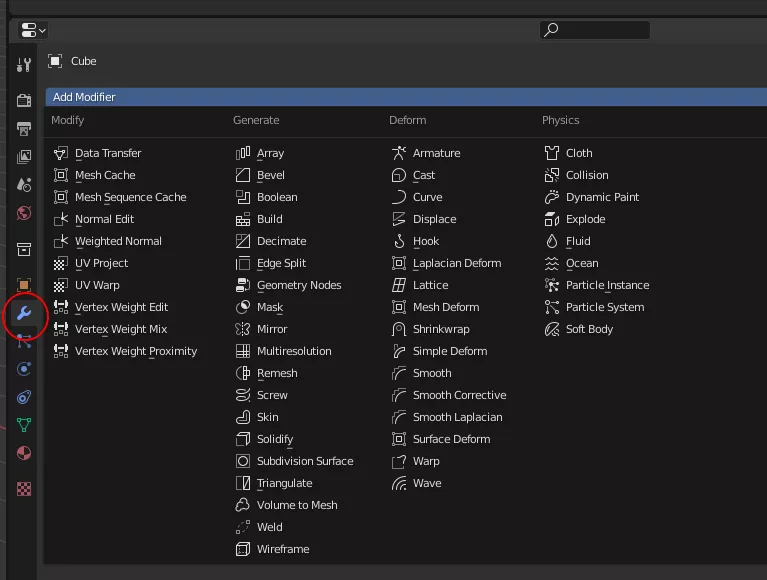Image resolution: width=767 pixels, height=580 pixels.
Task: Switch to Output properties printer icon
Action: (x=24, y=129)
